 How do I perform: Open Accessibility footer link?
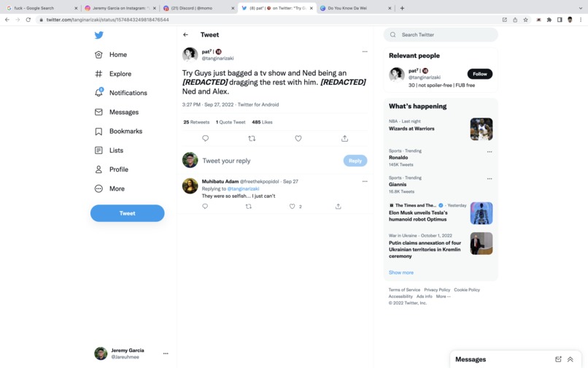point(401,296)
